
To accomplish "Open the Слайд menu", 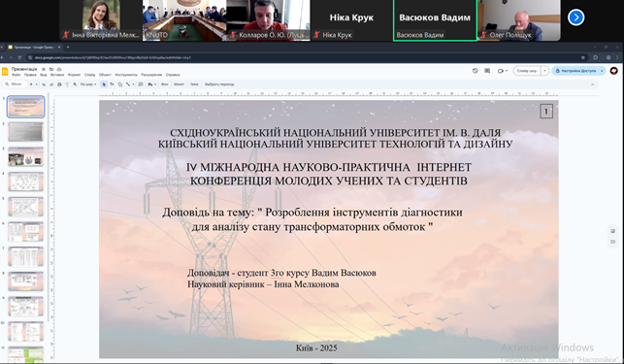I will [90, 75].
